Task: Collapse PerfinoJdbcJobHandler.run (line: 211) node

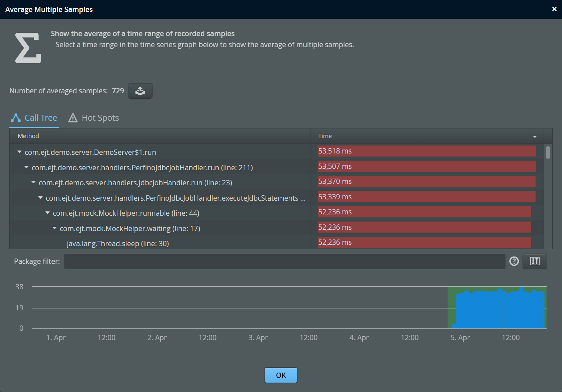Action: tap(26, 167)
